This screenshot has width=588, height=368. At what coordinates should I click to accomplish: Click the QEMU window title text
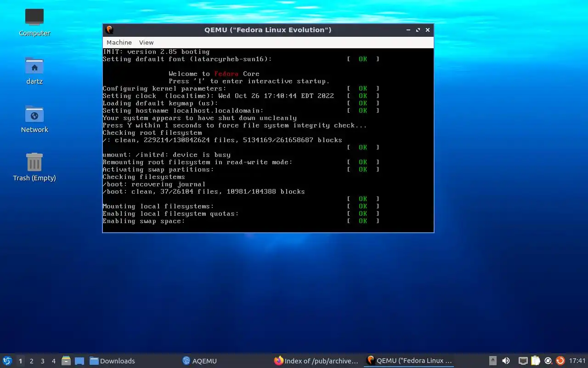point(268,30)
